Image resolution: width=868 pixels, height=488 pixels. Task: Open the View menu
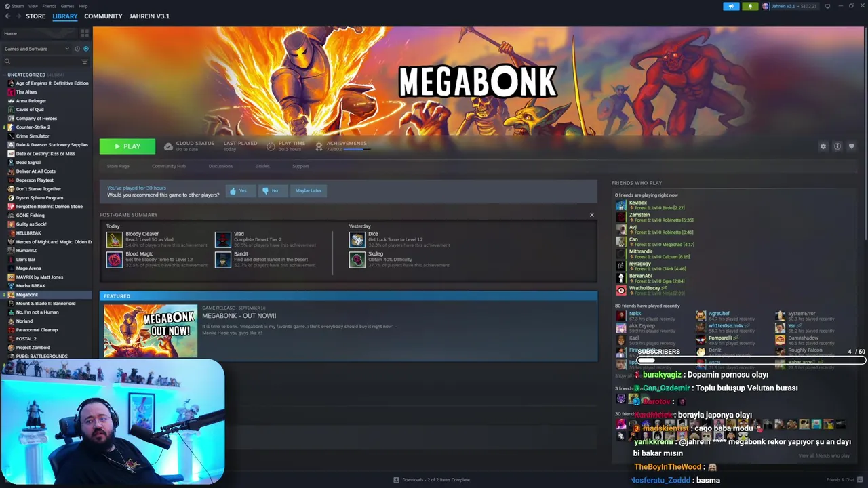pyautogui.click(x=33, y=6)
